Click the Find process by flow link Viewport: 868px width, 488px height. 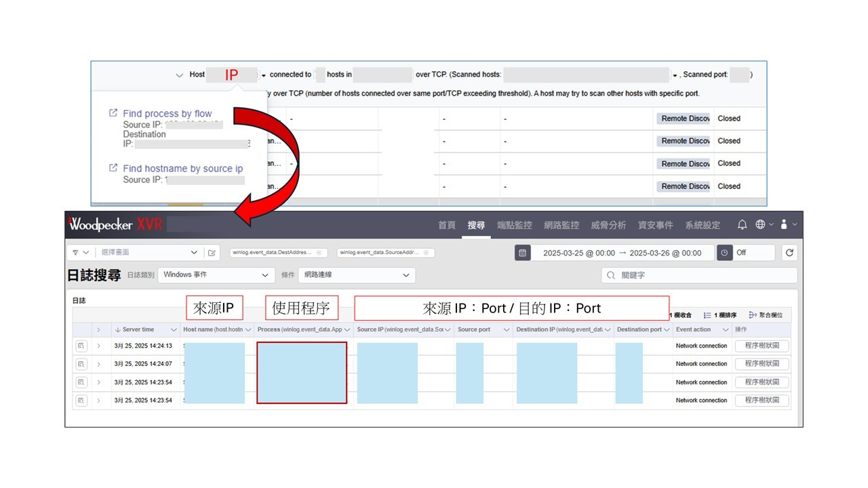167,114
